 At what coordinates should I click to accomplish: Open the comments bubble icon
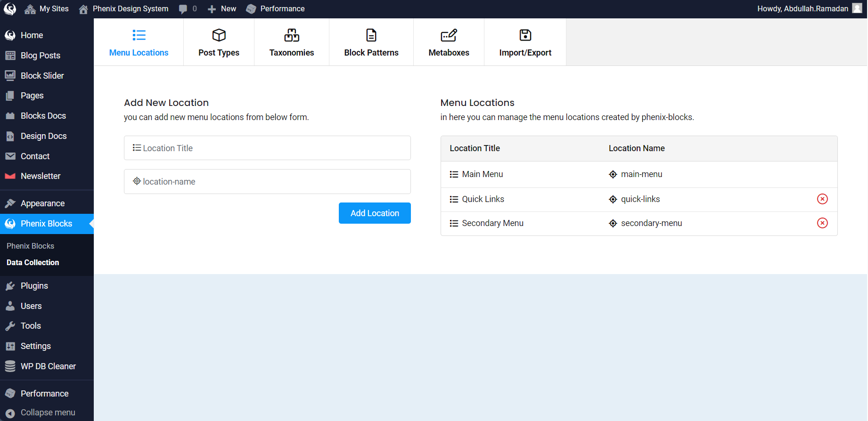(183, 9)
